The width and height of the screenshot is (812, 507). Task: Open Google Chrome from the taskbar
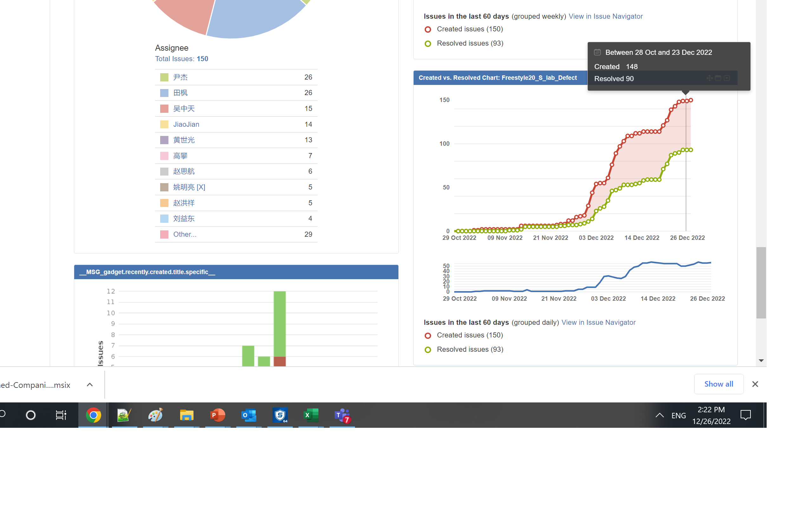93,415
